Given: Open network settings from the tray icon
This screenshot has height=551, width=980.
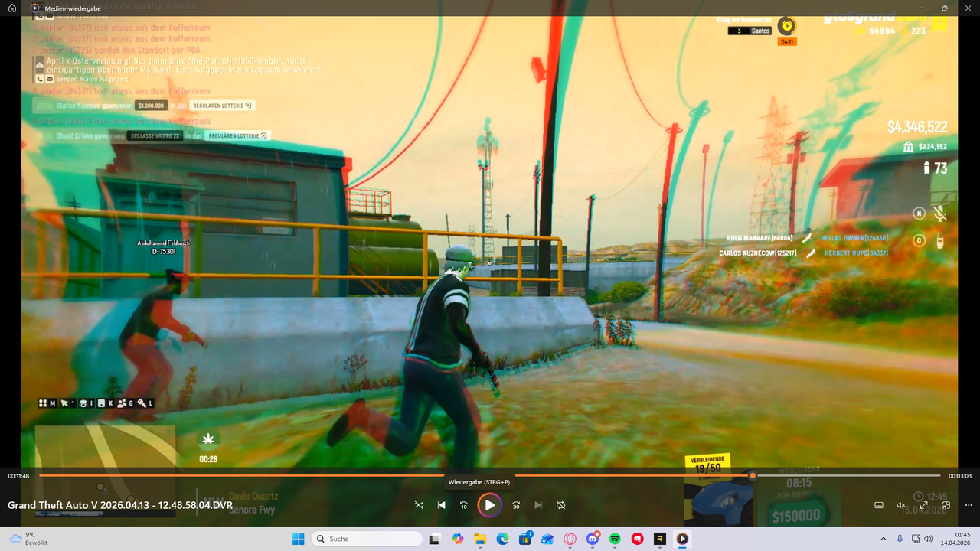Looking at the screenshot, I should [x=915, y=539].
